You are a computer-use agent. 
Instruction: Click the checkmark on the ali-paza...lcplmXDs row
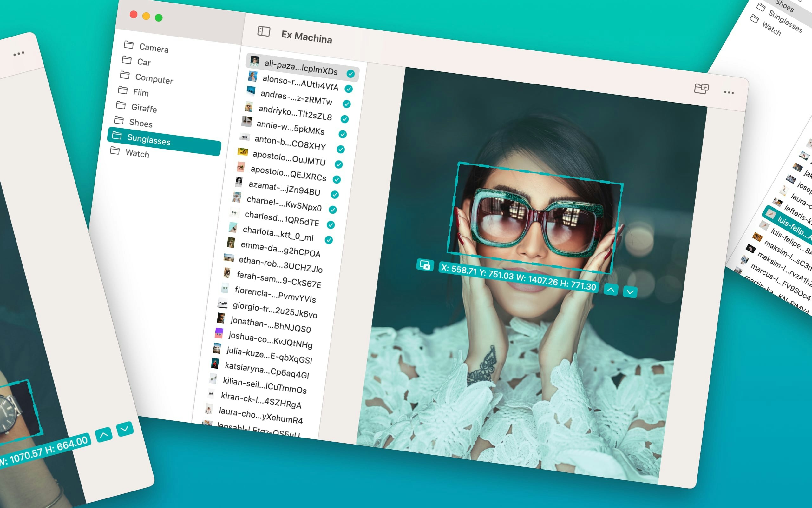350,74
